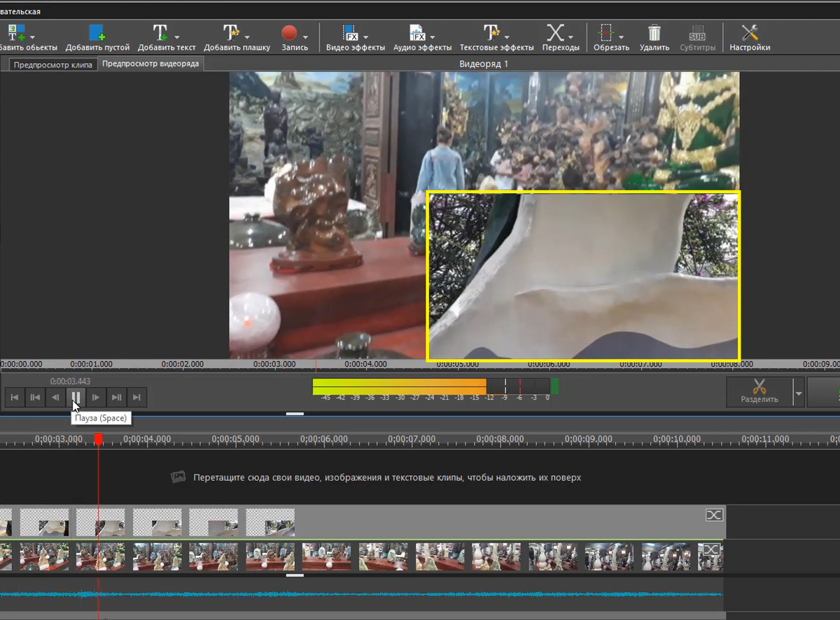
Task: Click the transition icon at the main video track end
Action: pos(711,549)
